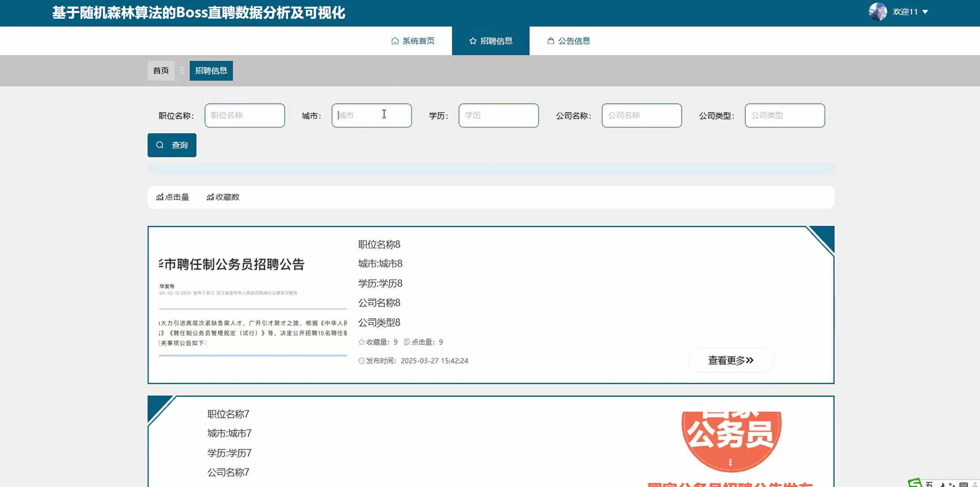The height and width of the screenshot is (487, 980).
Task: Click the 查询 search button
Action: click(x=172, y=145)
